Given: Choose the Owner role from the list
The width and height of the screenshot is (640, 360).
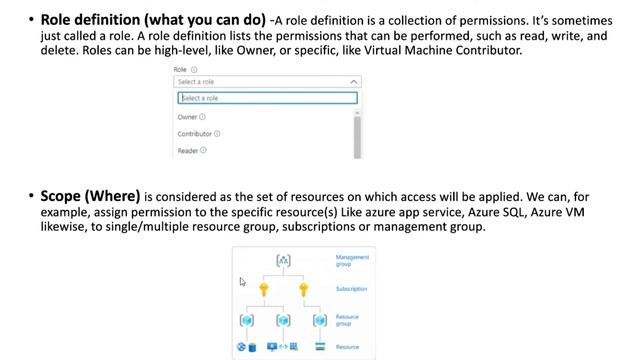Looking at the screenshot, I should pos(187,117).
